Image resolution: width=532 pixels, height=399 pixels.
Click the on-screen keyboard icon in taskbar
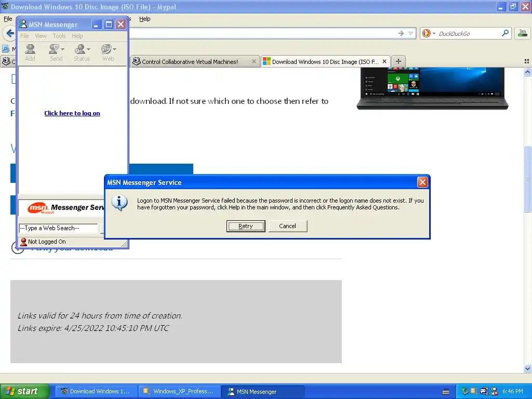click(446, 392)
